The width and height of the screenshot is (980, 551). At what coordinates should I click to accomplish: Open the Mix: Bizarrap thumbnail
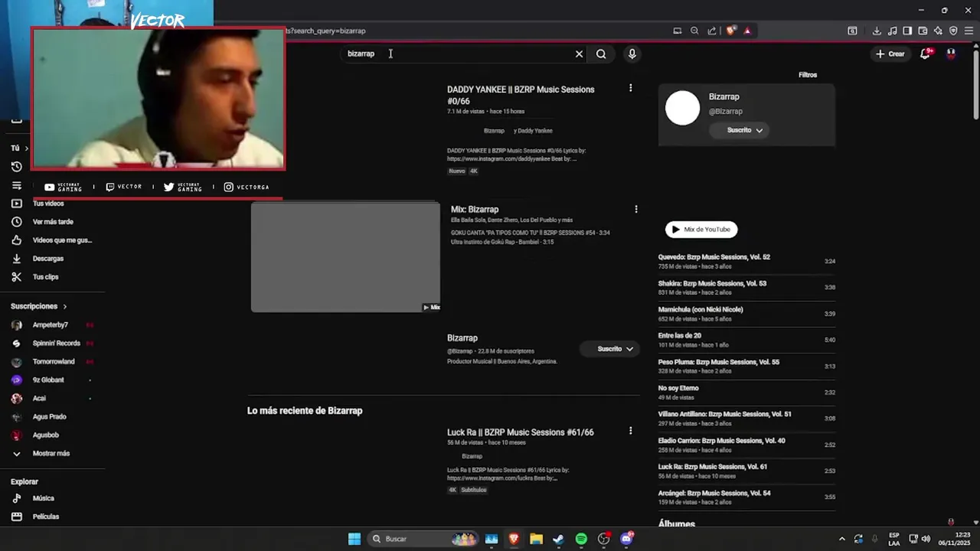[345, 257]
